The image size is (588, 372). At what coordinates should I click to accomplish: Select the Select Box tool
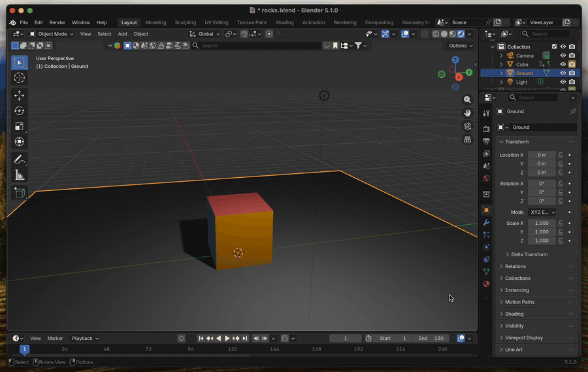click(x=20, y=63)
